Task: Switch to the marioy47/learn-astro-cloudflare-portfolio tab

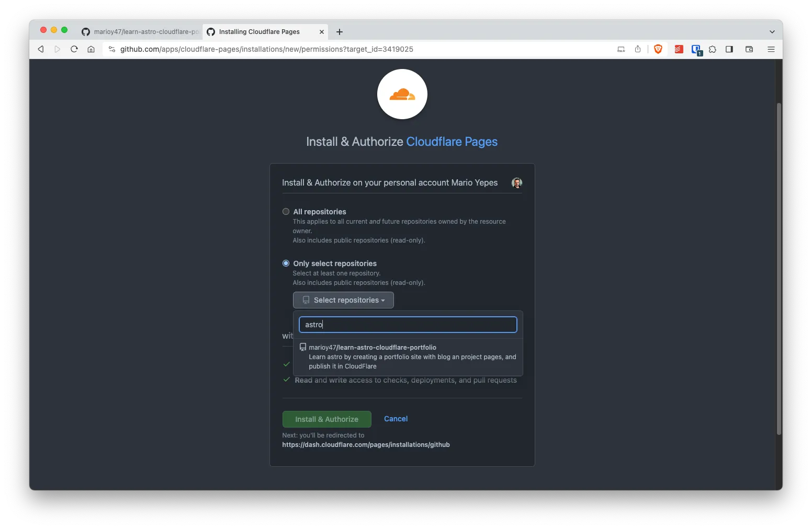Action: tap(140, 32)
